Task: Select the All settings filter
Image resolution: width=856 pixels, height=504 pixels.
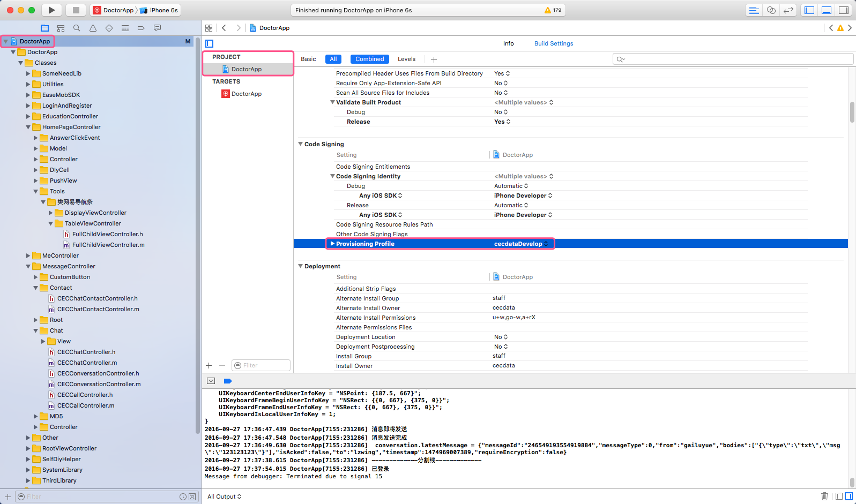Action: click(x=333, y=59)
